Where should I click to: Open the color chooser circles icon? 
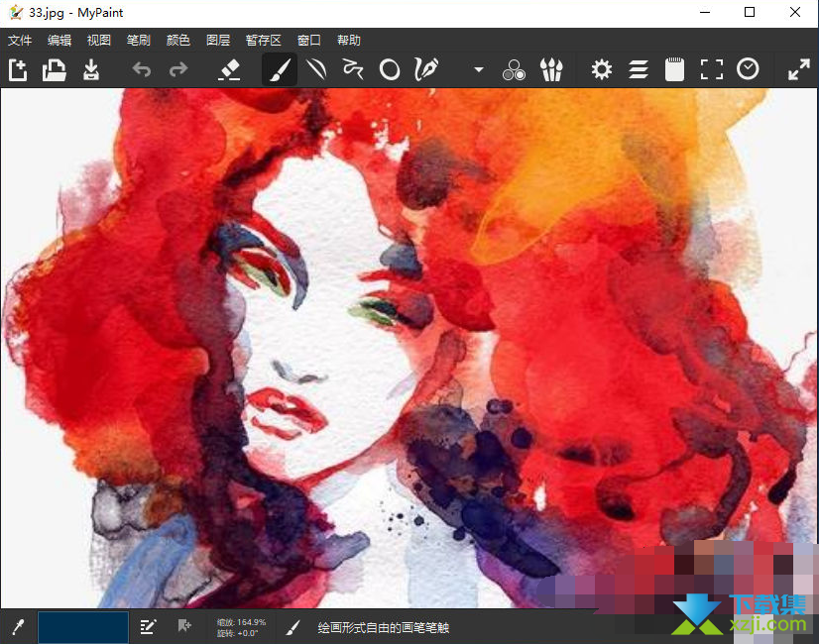[514, 69]
